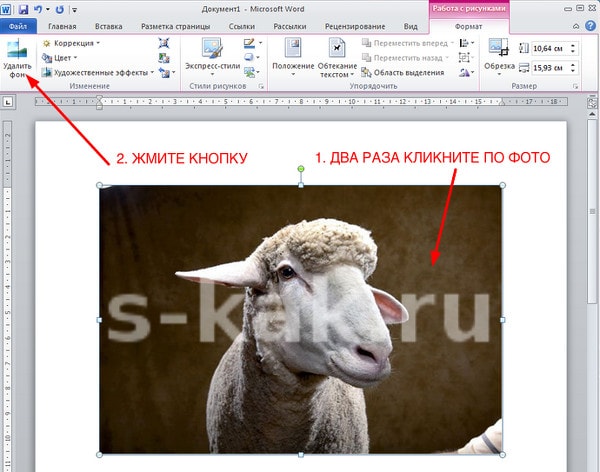Save the document from the quick access toolbar
Screen dimensions: 600x472
click(23, 10)
